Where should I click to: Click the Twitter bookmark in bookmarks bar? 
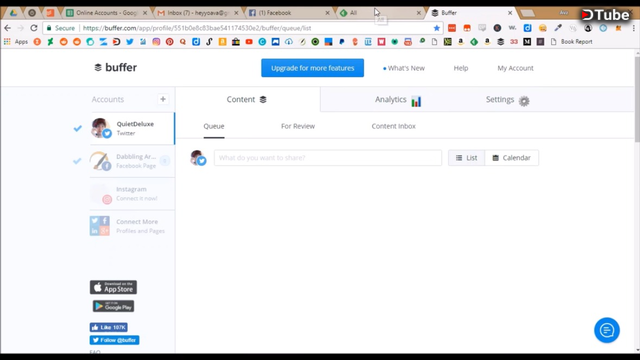point(130,42)
